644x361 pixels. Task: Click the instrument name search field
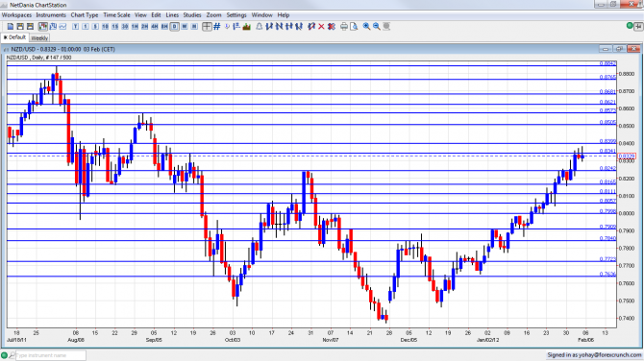click(x=51, y=355)
